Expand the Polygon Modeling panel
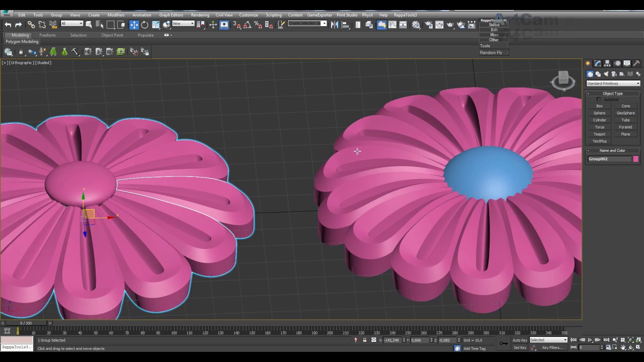644x362 pixels. pos(22,42)
